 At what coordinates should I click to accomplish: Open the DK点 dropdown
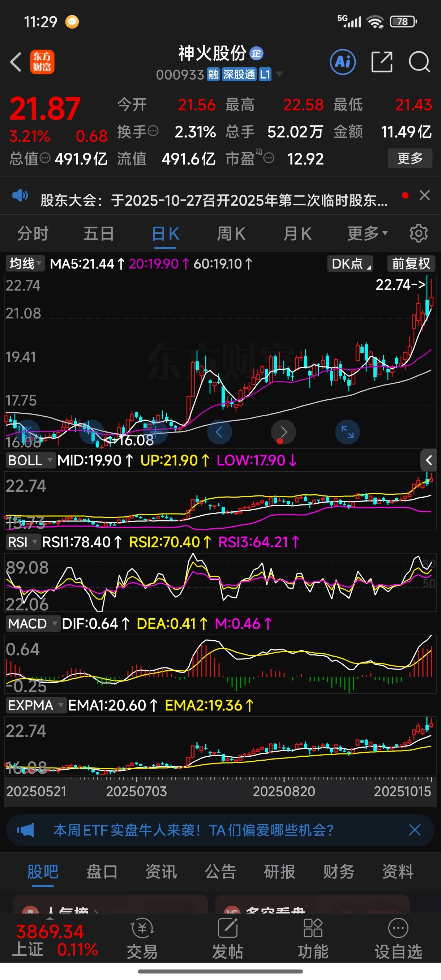coord(350,264)
